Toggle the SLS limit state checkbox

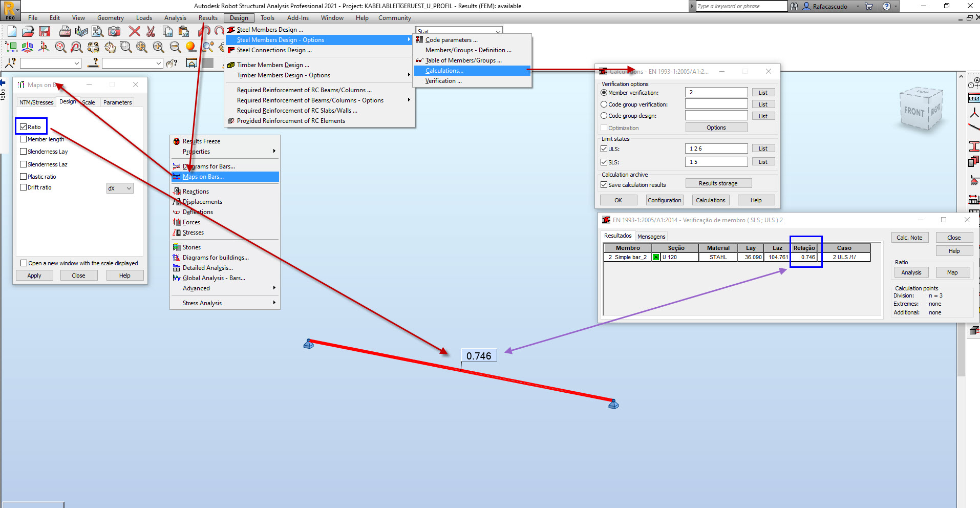pyautogui.click(x=604, y=162)
